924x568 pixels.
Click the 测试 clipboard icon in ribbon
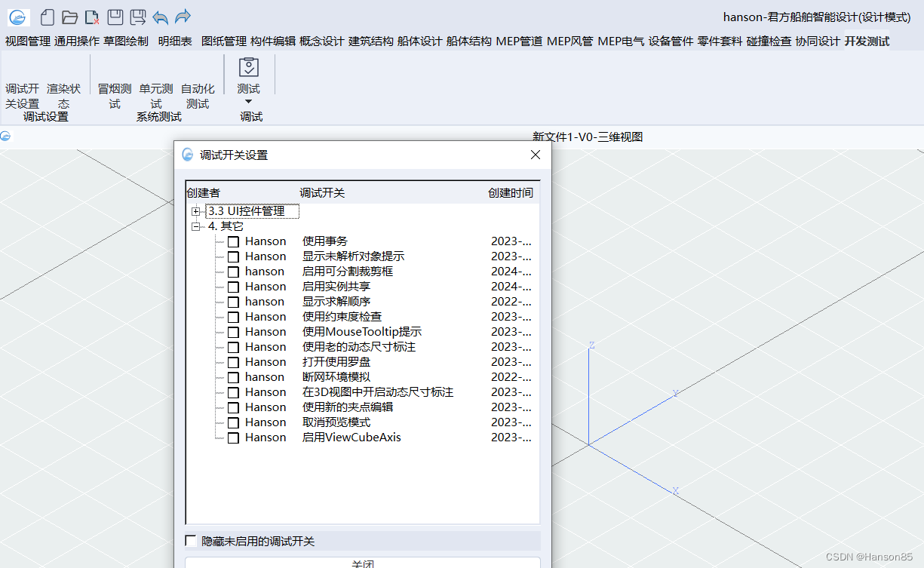(248, 68)
